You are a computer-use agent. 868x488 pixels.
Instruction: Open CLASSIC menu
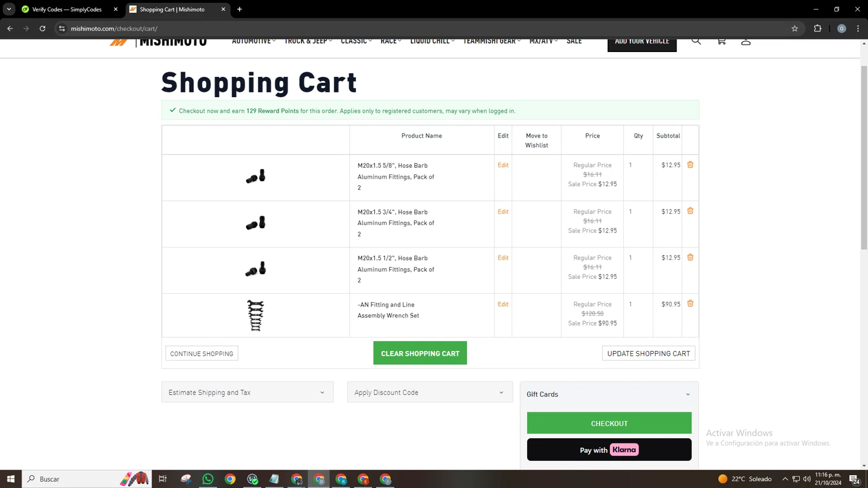coord(356,42)
